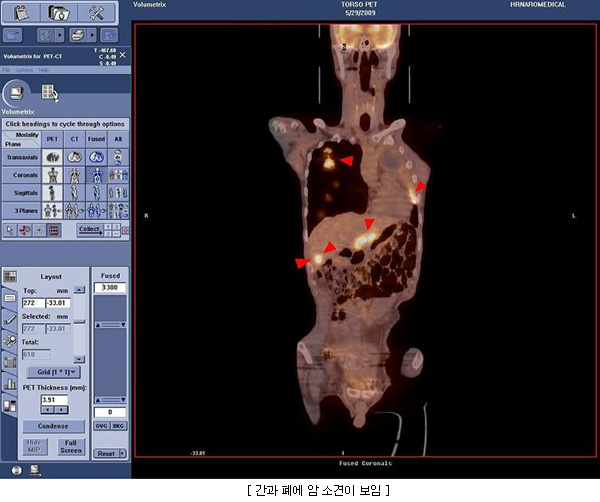Expand the print options arrow

[92, 35]
